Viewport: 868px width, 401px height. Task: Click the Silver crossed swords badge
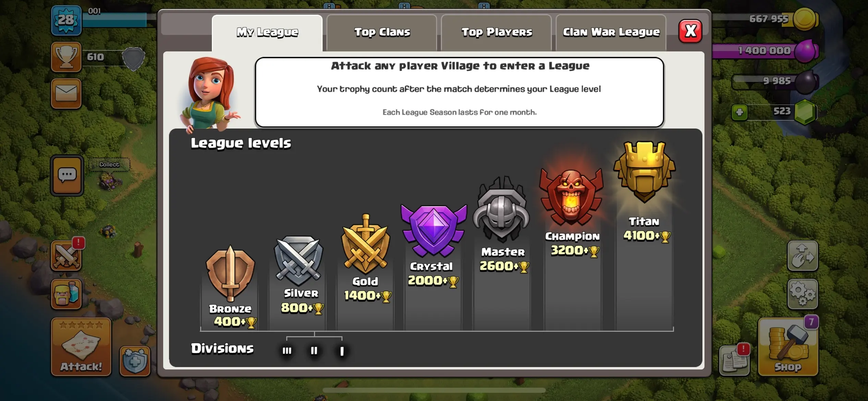[299, 261]
